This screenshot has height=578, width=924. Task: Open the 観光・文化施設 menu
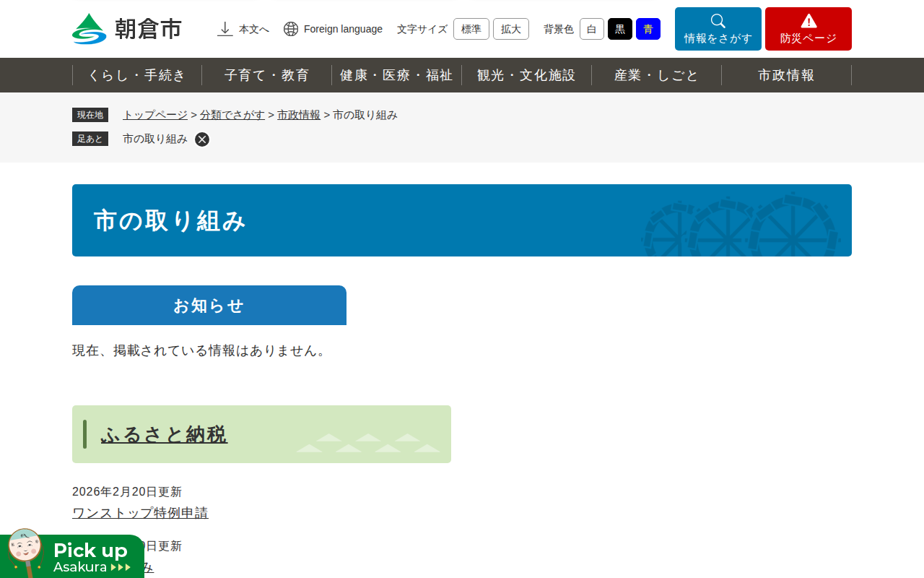pyautogui.click(x=527, y=75)
